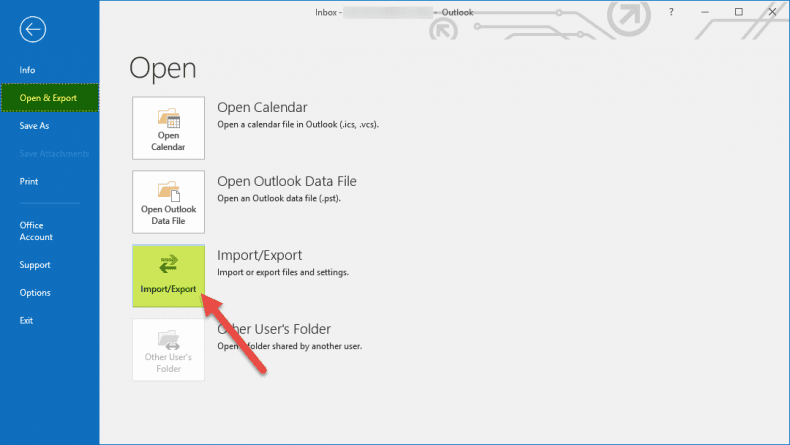The image size is (790, 445).
Task: Open the Info page in sidebar
Action: point(27,70)
